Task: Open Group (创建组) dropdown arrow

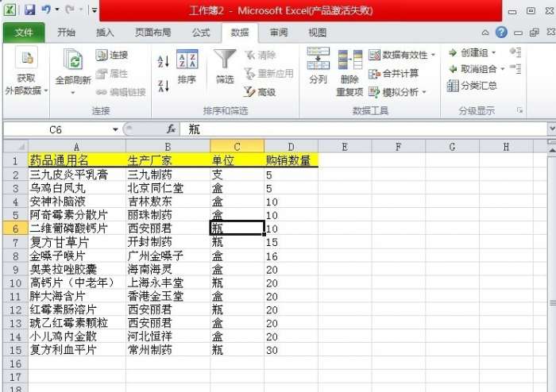Action: 493,53
